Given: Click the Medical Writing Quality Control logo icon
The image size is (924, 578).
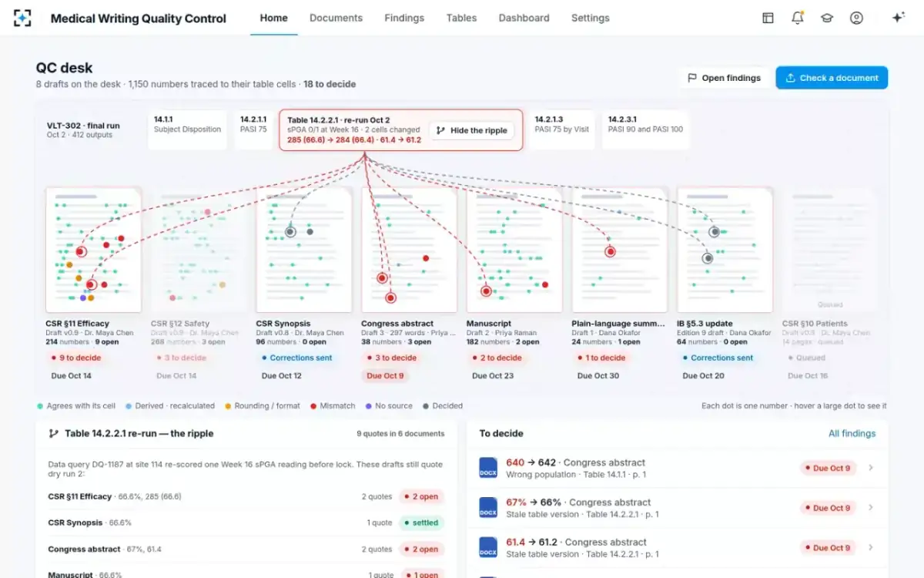Looking at the screenshot, I should 23,18.
